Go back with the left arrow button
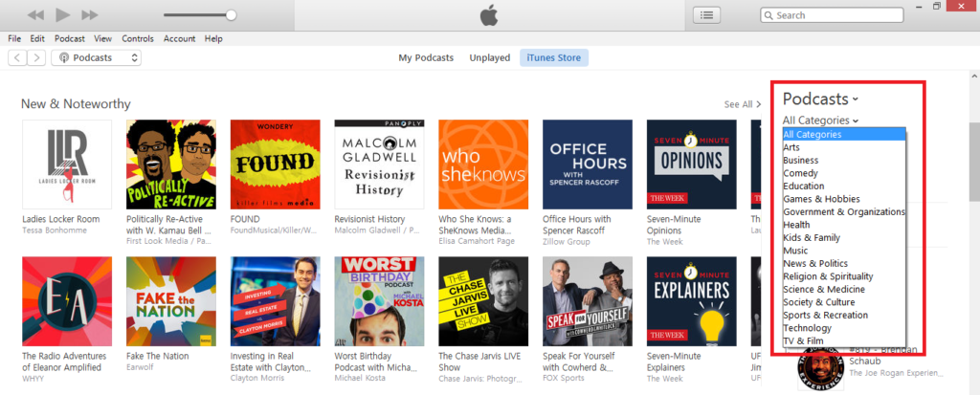Viewport: 980px width, 395px height. tap(17, 57)
